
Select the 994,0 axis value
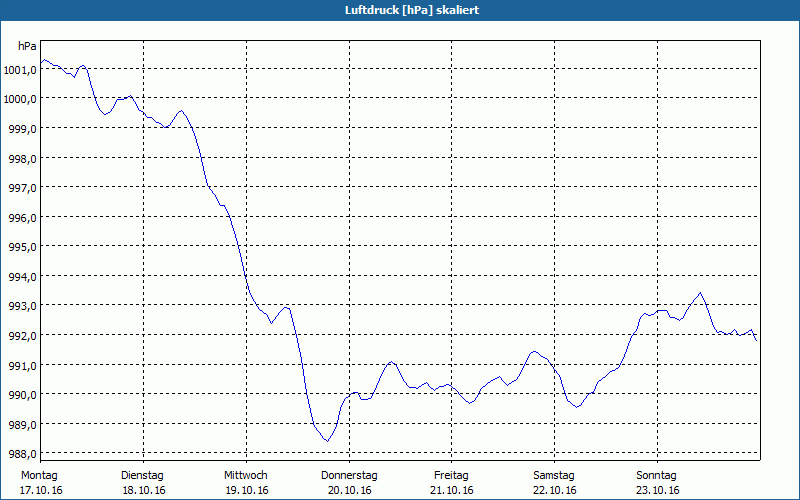pos(22,277)
